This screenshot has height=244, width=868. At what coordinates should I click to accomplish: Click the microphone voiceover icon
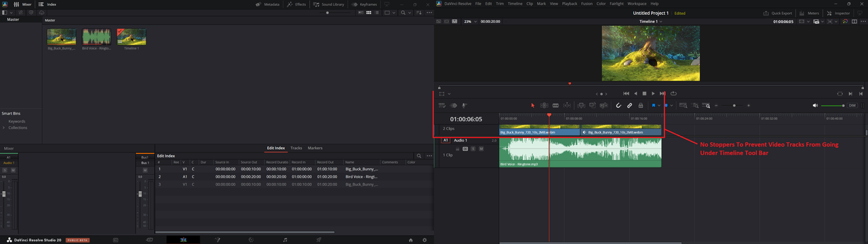point(465,105)
